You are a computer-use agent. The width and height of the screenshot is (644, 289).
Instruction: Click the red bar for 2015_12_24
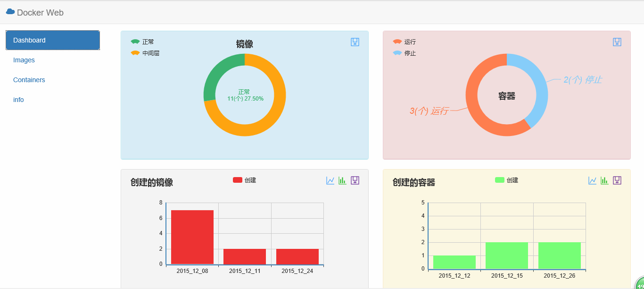297,256
